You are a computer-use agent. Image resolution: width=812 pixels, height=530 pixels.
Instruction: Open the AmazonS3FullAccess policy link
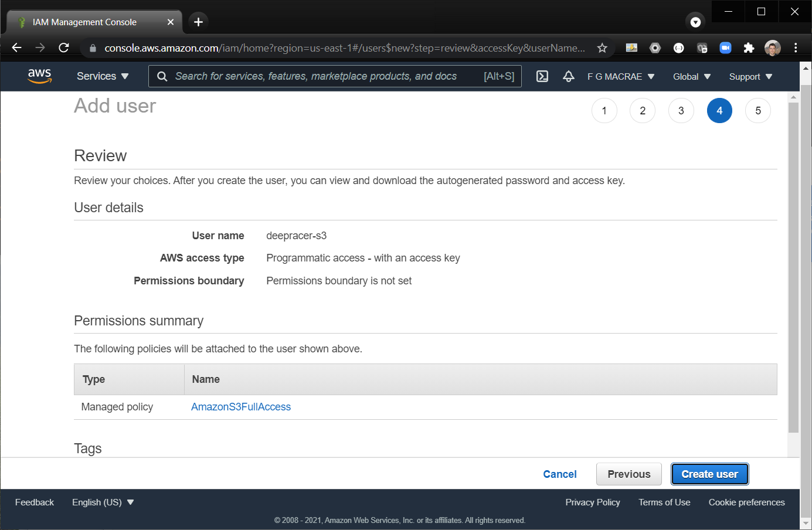coord(241,406)
